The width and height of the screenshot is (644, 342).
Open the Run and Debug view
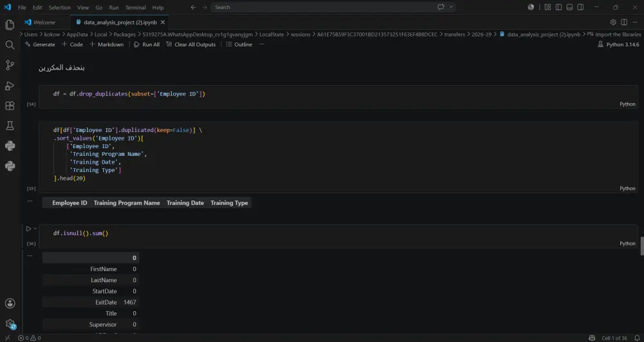(x=10, y=86)
